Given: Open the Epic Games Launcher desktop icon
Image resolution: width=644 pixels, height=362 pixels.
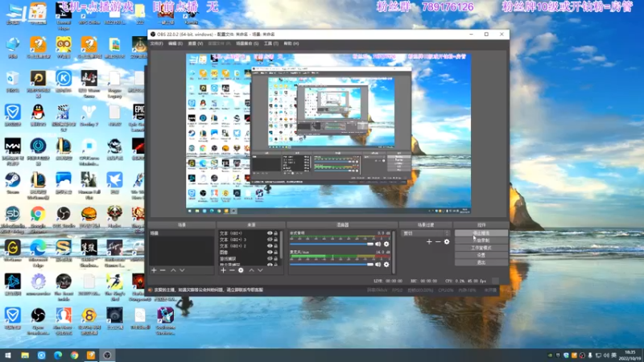Looking at the screenshot, I should [138, 117].
